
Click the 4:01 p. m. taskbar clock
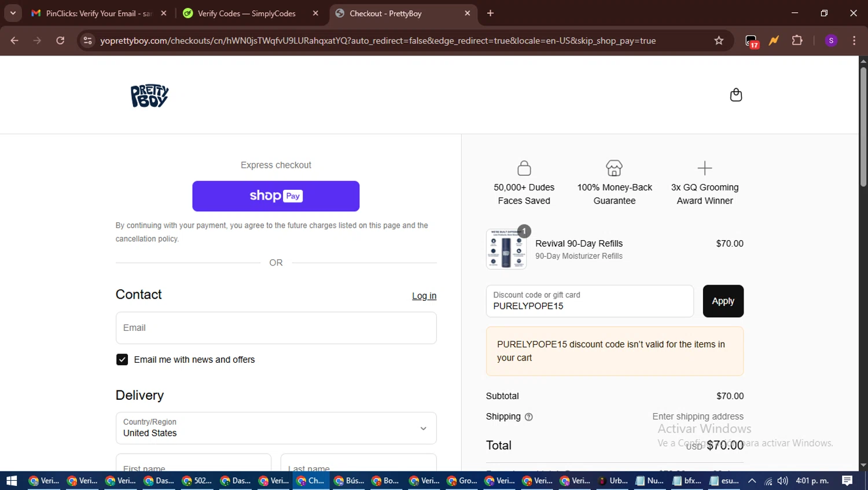pos(812,481)
